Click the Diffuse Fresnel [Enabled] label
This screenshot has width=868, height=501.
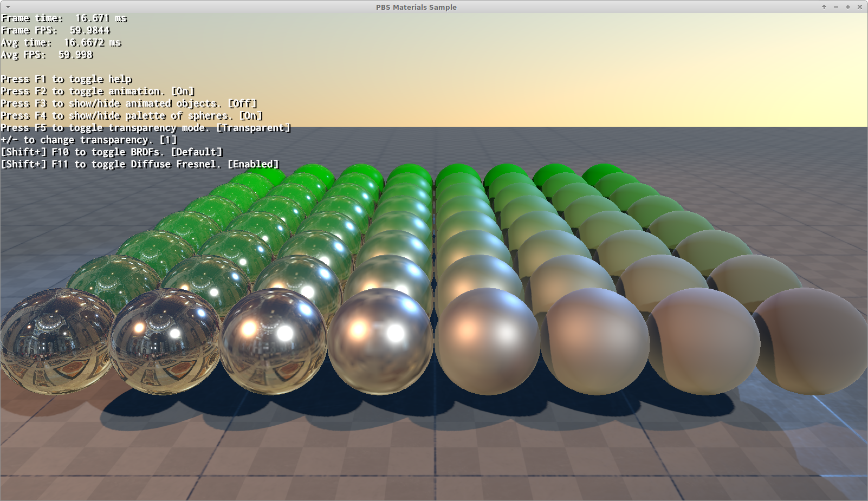coord(253,164)
